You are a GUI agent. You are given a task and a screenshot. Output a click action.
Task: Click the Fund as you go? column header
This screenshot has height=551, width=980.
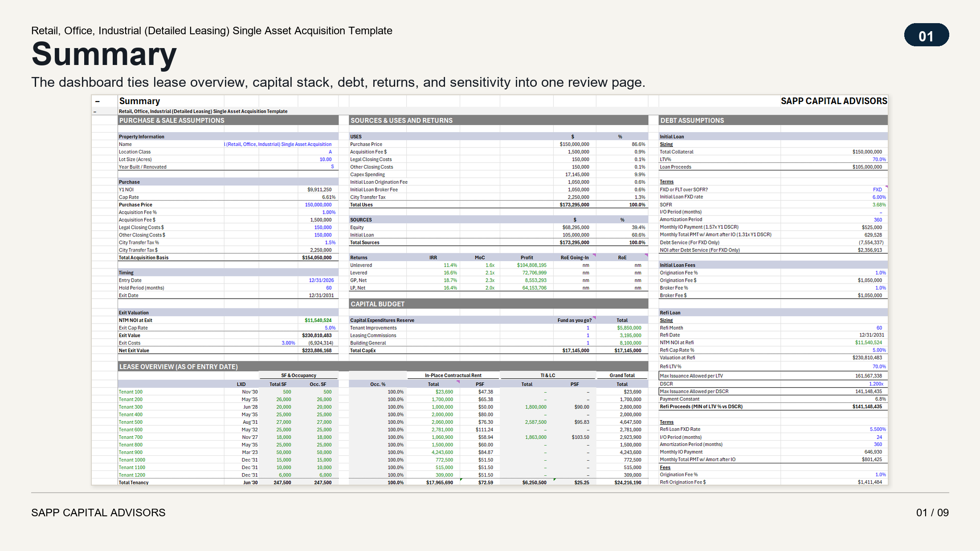click(x=575, y=320)
